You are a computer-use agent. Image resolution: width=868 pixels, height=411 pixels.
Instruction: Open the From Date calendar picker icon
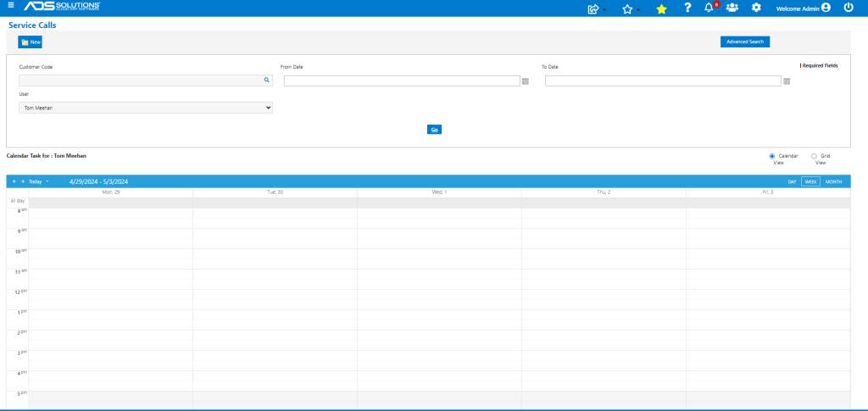(526, 81)
